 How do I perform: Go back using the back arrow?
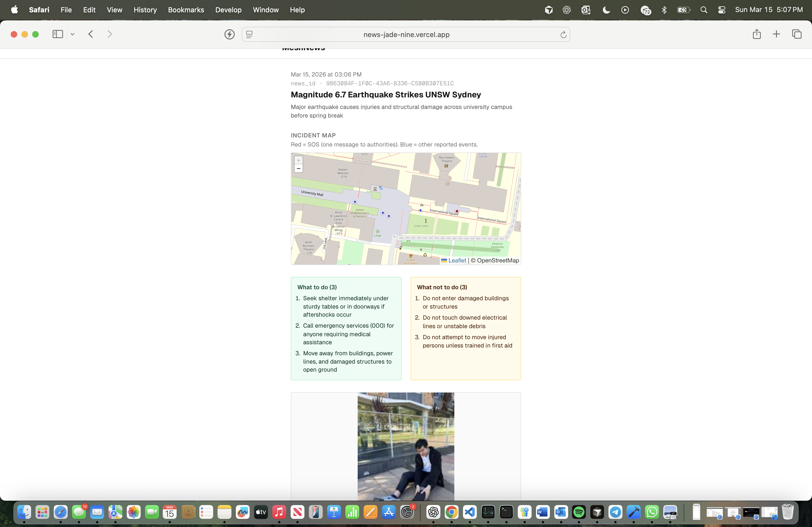(x=91, y=34)
